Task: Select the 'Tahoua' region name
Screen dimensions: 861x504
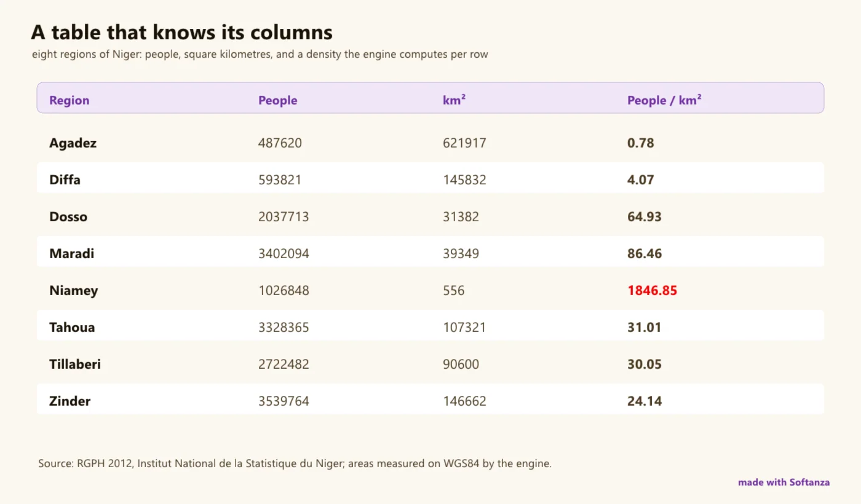Action: click(73, 328)
